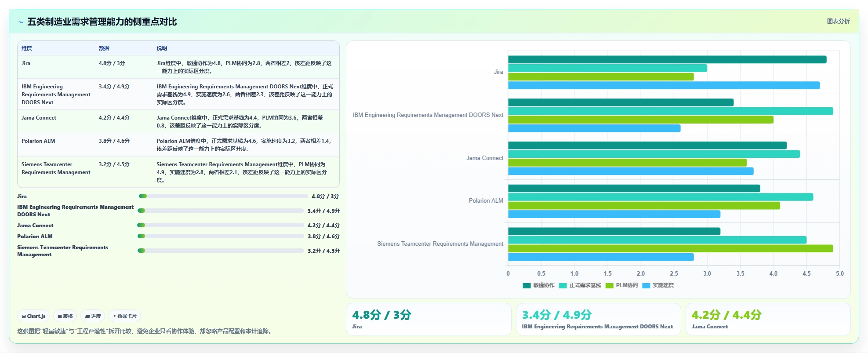Screen dimensions: 868x353
Task: Click Siemens Teamcenter's dark teal 敏捷协作 bar
Action: pos(614,231)
